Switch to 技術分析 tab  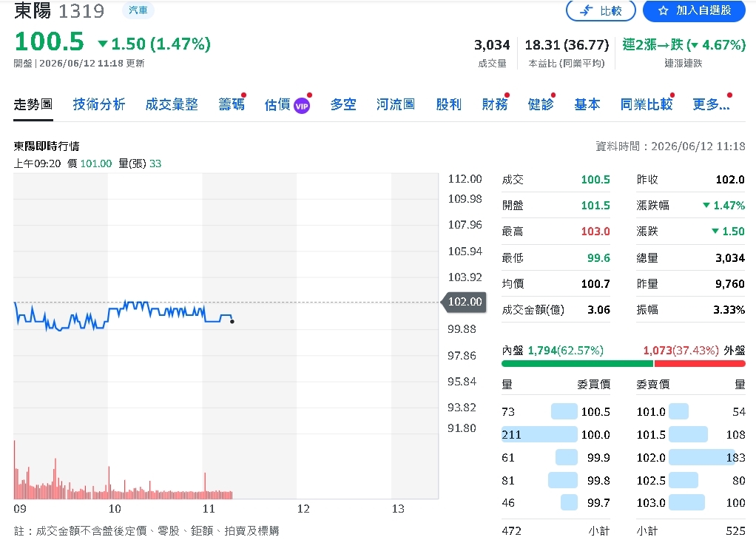(99, 104)
